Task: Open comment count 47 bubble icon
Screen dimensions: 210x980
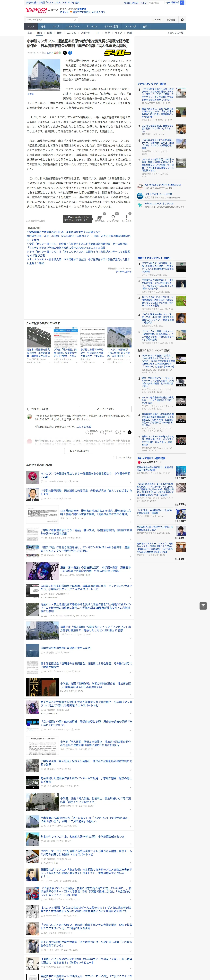Action: click(x=50, y=53)
